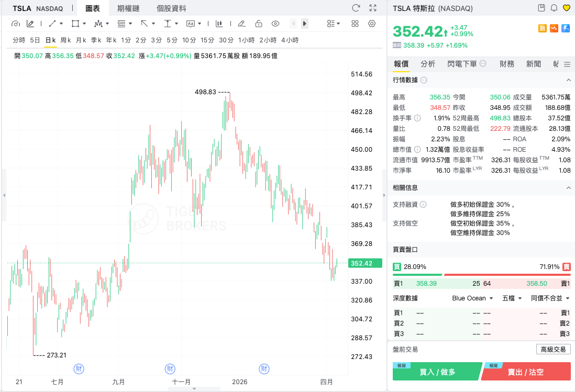Viewport: 575px width, 392px height.
Task: Open the wave pattern tool dropdown arrow
Action: tap(107, 24)
